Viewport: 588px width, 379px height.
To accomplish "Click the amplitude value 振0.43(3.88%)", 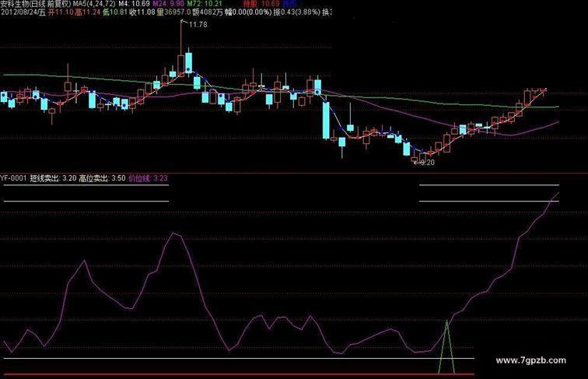I will pyautogui.click(x=296, y=12).
